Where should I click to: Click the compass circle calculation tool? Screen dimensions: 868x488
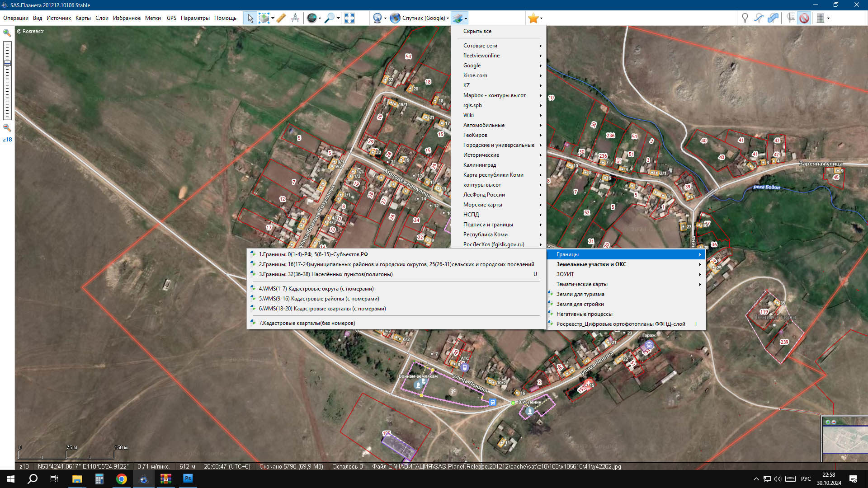click(x=295, y=18)
